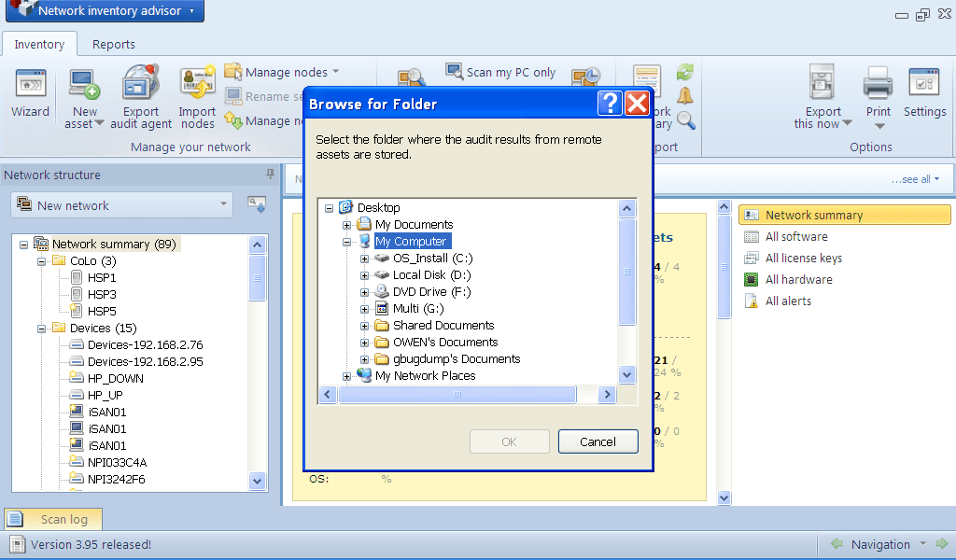
Task: Select the Shared Documents folder
Action: tap(443, 326)
